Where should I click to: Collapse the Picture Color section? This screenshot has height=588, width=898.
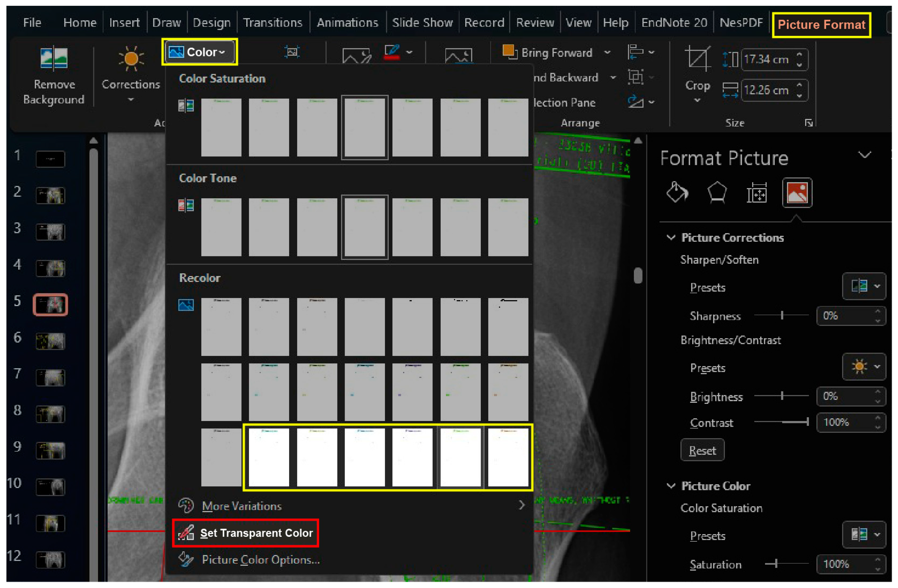pos(671,486)
